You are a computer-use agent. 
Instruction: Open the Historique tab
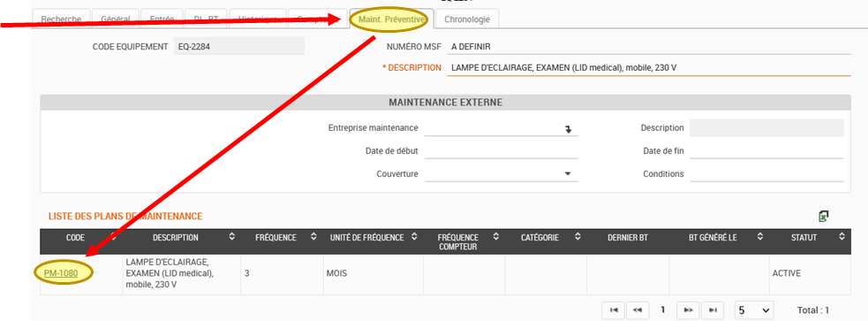258,19
